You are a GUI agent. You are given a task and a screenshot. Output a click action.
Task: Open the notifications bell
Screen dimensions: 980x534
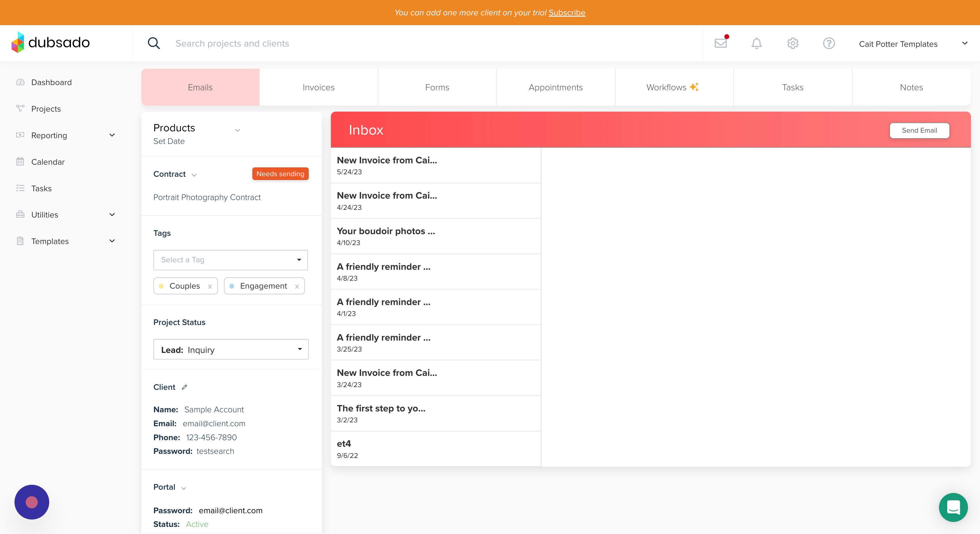point(756,43)
